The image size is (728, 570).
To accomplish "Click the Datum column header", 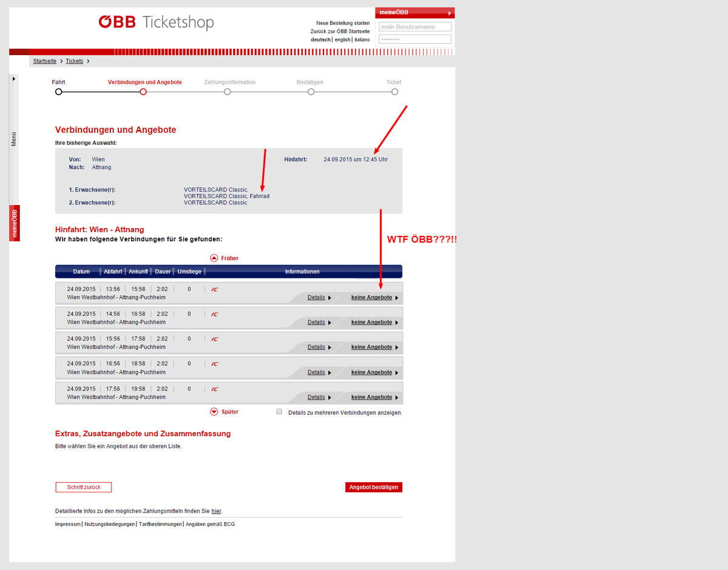I will pos(81,272).
